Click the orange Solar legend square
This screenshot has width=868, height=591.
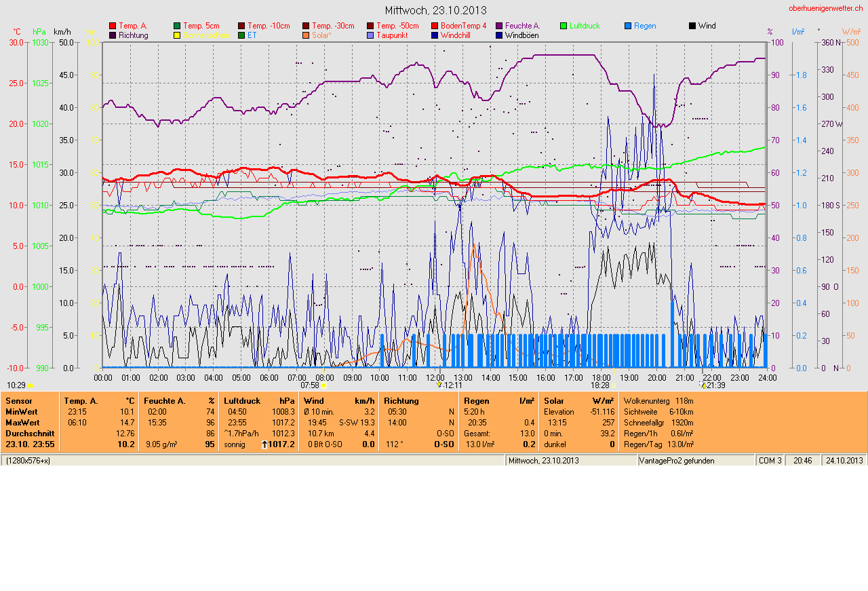click(x=306, y=35)
